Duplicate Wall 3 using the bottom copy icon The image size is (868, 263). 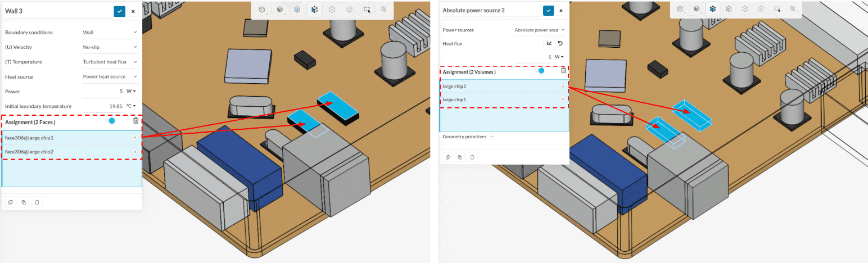[x=23, y=202]
